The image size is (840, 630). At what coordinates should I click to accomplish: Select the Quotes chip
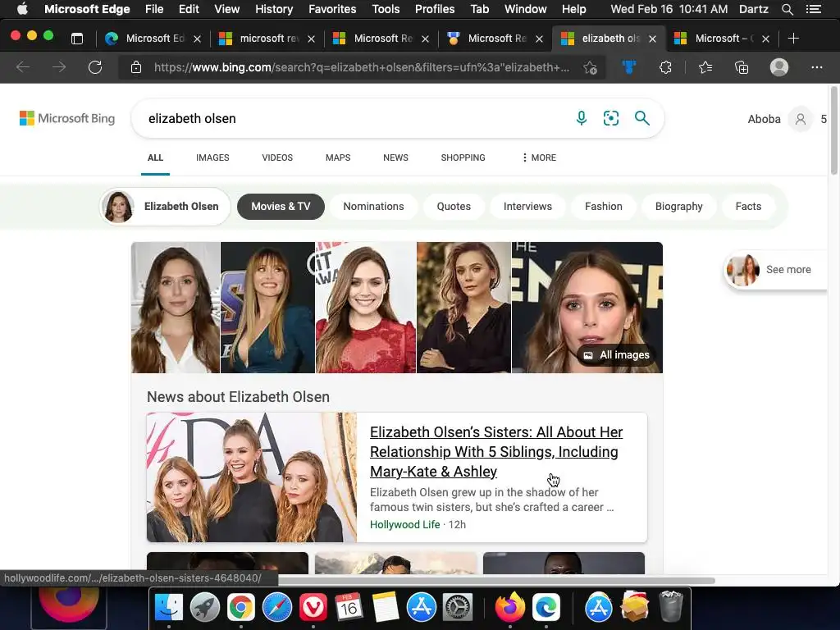454,206
